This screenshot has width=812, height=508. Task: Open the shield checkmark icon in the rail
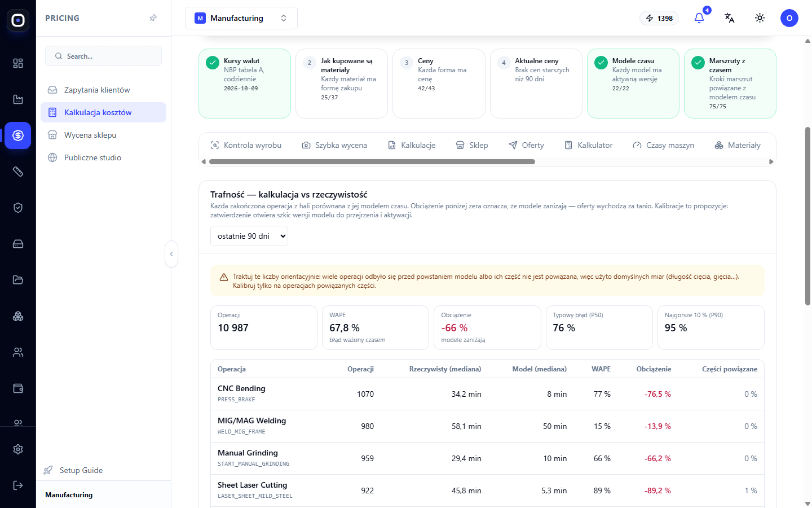(18, 208)
